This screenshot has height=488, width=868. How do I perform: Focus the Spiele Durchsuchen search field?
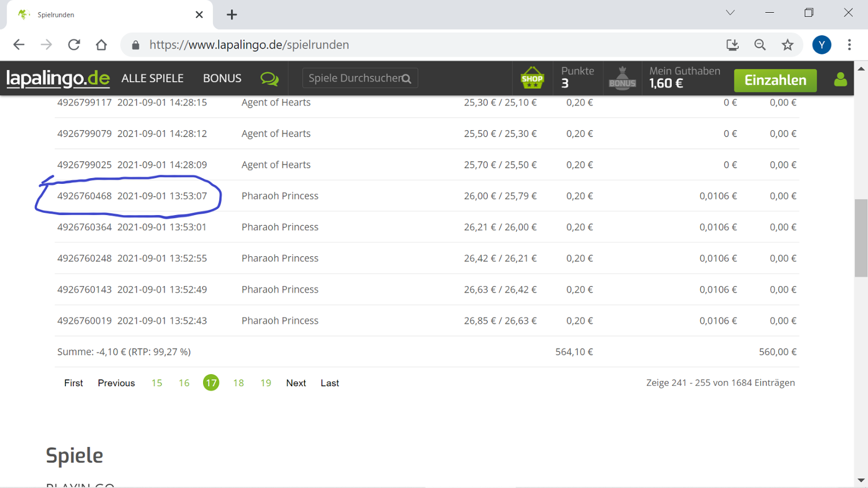tap(353, 78)
